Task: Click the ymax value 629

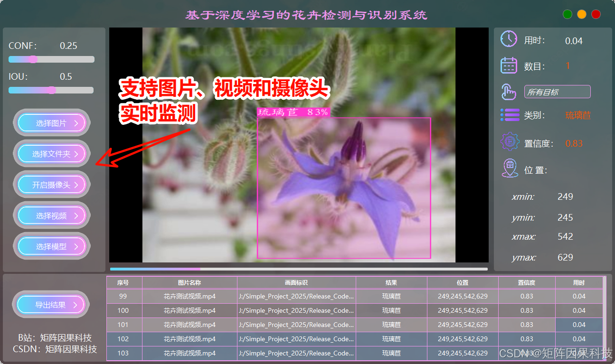Action: 565,257
